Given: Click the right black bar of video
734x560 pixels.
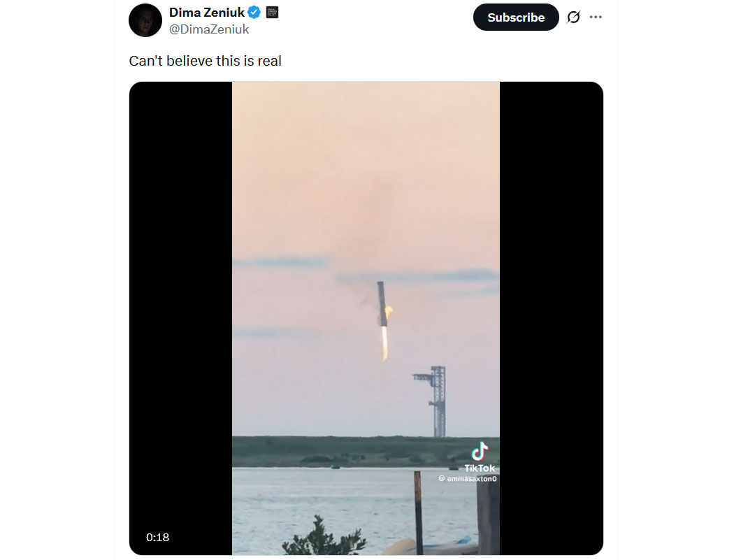Looking at the screenshot, I should [x=551, y=315].
